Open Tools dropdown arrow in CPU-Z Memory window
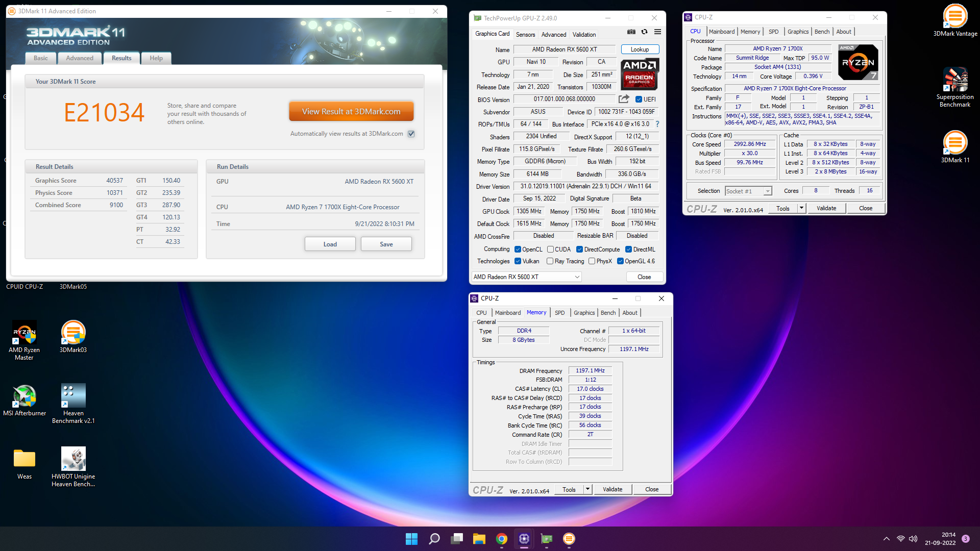This screenshot has width=980, height=551. pyautogui.click(x=587, y=489)
